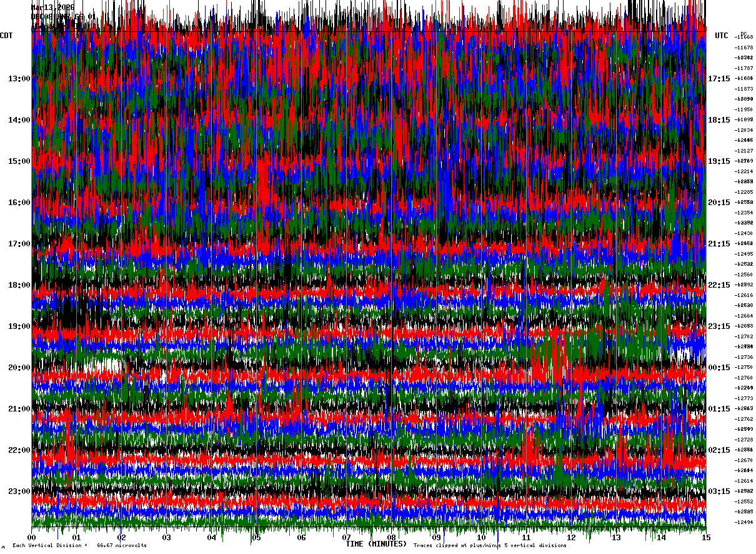This screenshot has width=756, height=554.
Task: Click the Mar 13, 2026 date header
Action: click(52, 8)
